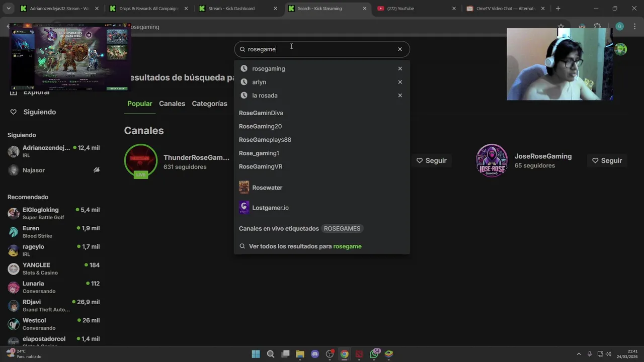644x362 pixels.
Task: Open the elapostadorcol recommended channel
Action: pos(53,342)
